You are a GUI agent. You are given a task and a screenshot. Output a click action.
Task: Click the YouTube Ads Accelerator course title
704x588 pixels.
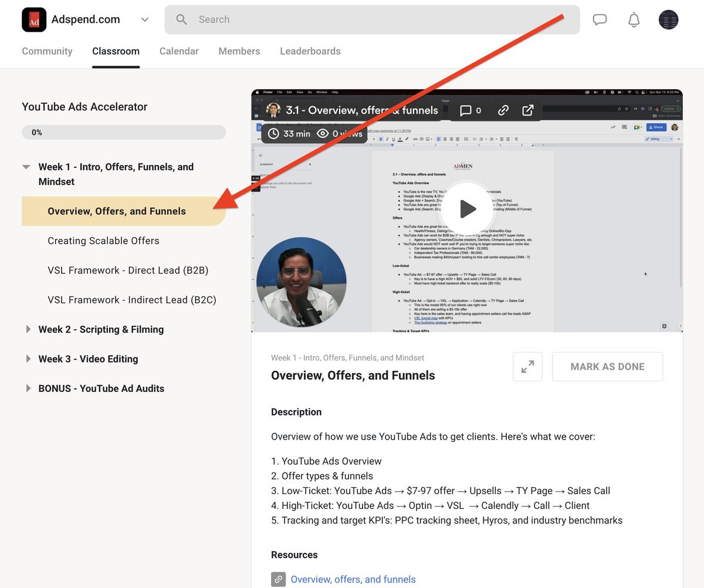coord(84,107)
